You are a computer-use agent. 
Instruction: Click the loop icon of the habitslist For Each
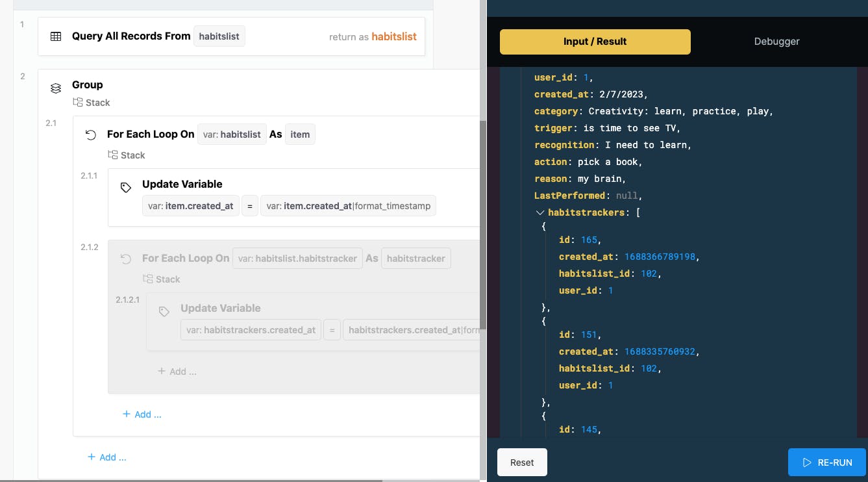(x=91, y=134)
